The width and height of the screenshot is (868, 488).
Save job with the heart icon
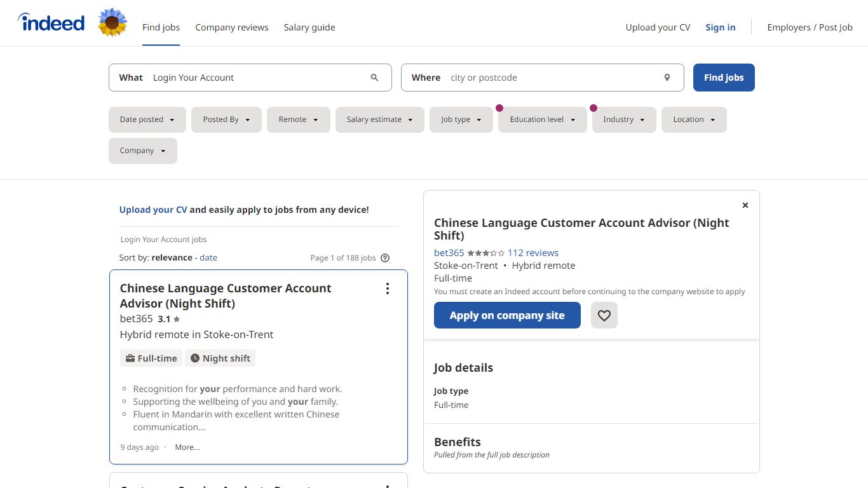(604, 315)
